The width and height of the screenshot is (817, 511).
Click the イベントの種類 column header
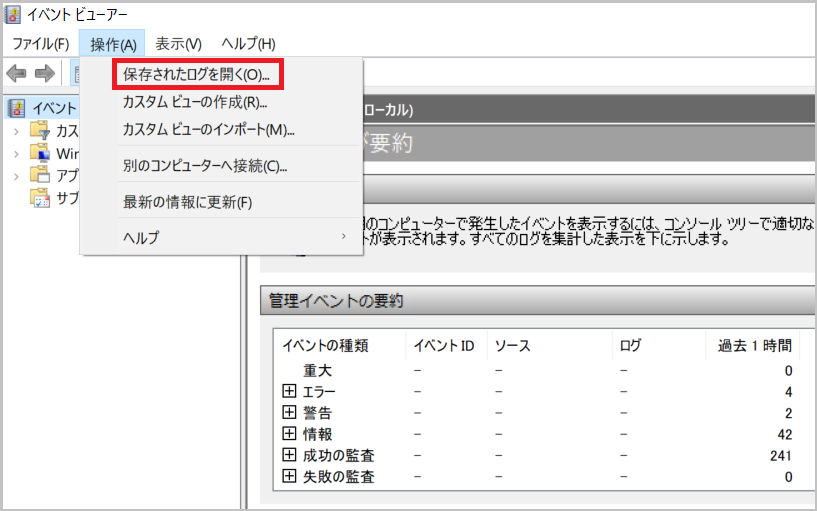(326, 345)
